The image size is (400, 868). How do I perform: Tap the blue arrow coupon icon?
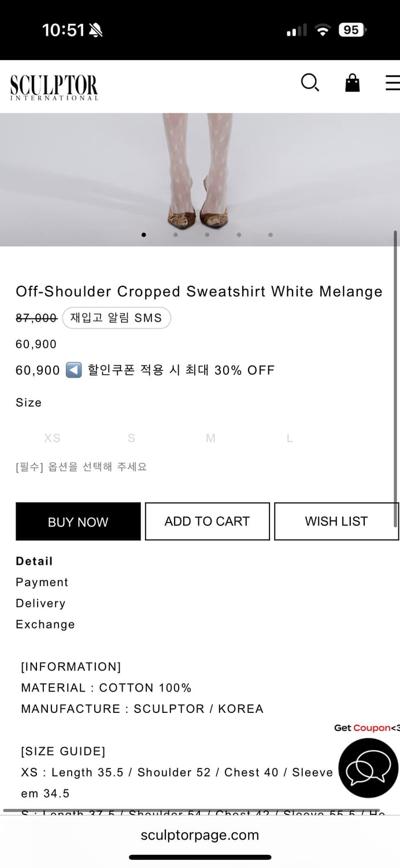(x=73, y=370)
